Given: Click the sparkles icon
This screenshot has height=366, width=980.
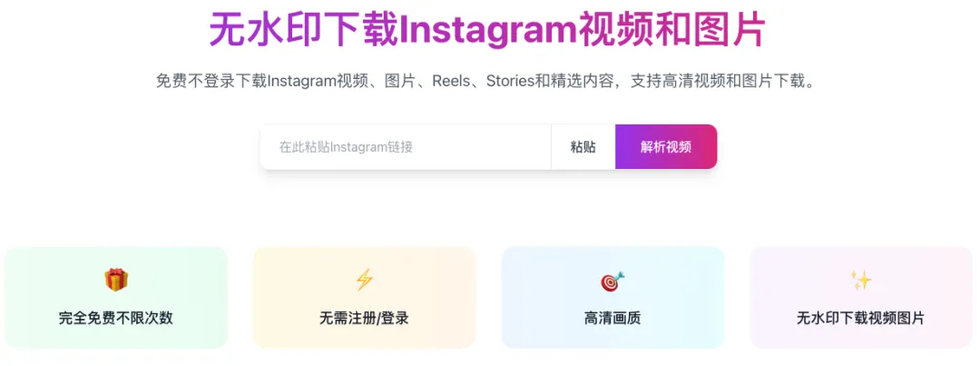Looking at the screenshot, I should coord(860,280).
